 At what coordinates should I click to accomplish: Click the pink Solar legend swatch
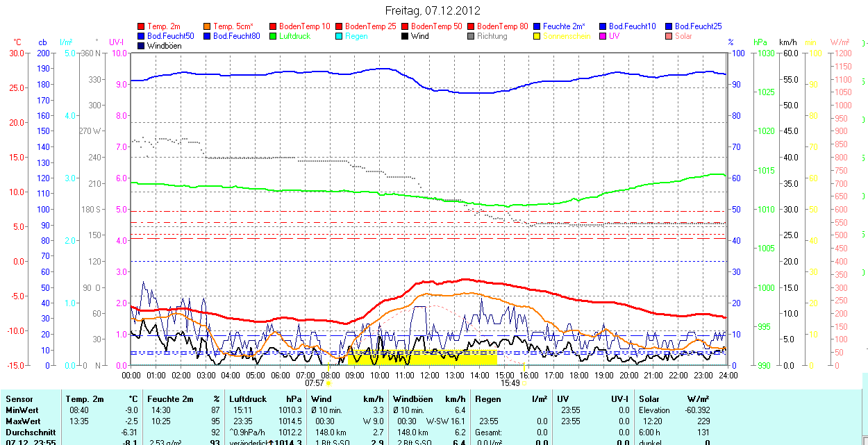669,36
